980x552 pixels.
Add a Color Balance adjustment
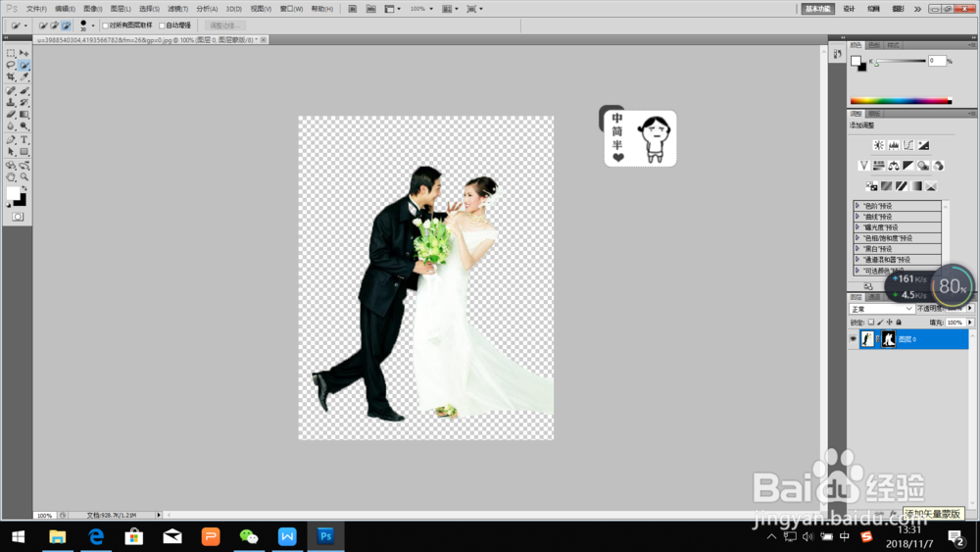click(x=894, y=166)
